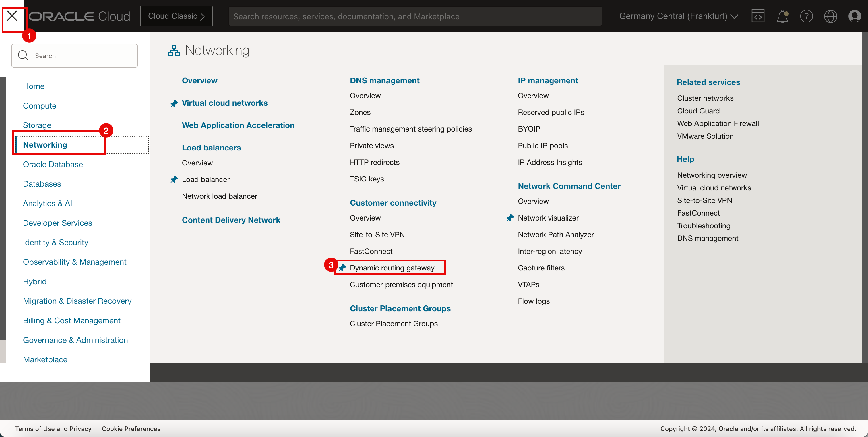Select Identity & Security in navigation menu
Viewport: 868px width, 437px height.
click(x=55, y=242)
